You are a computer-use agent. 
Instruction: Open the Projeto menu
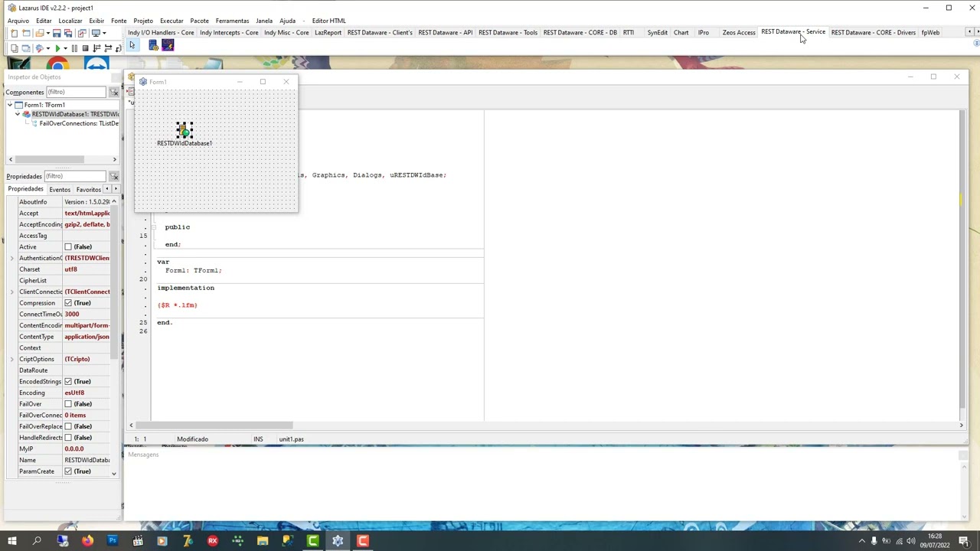(x=143, y=21)
